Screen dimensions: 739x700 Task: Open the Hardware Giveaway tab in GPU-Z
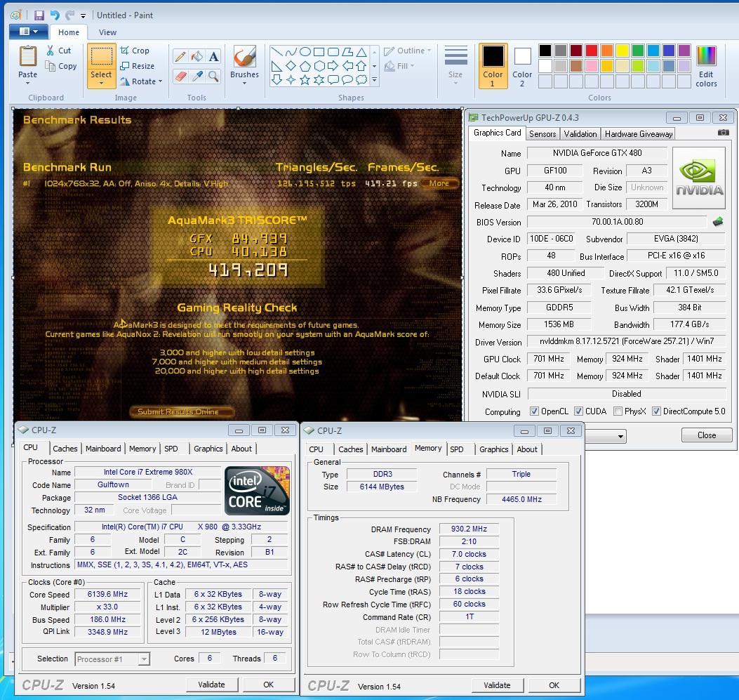point(638,134)
